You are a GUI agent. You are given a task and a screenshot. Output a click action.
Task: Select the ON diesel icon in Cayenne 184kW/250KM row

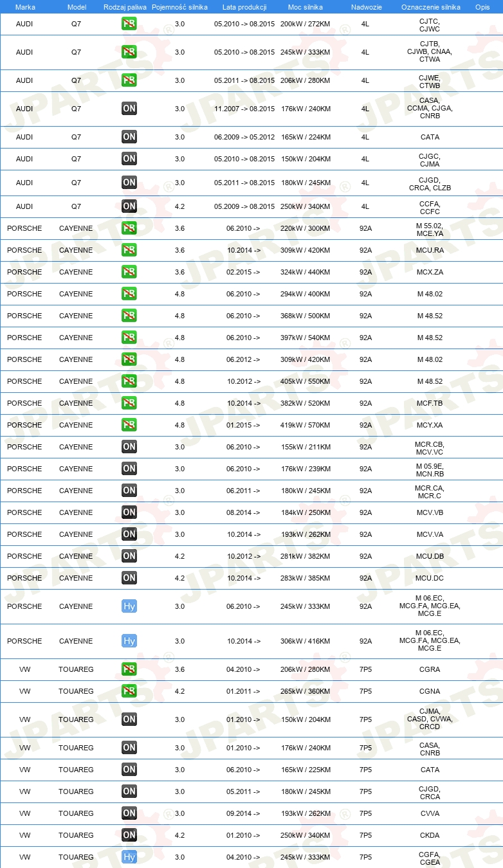[x=129, y=512]
